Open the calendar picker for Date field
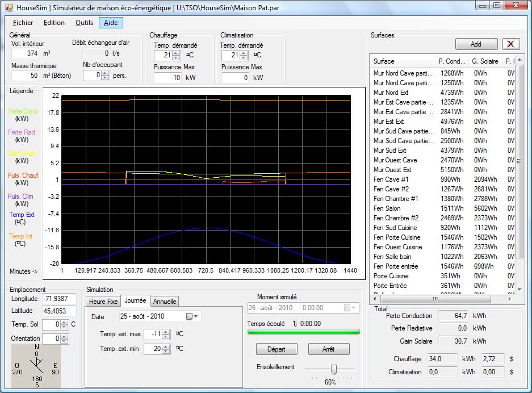The height and width of the screenshot is (393, 532). pos(193,316)
